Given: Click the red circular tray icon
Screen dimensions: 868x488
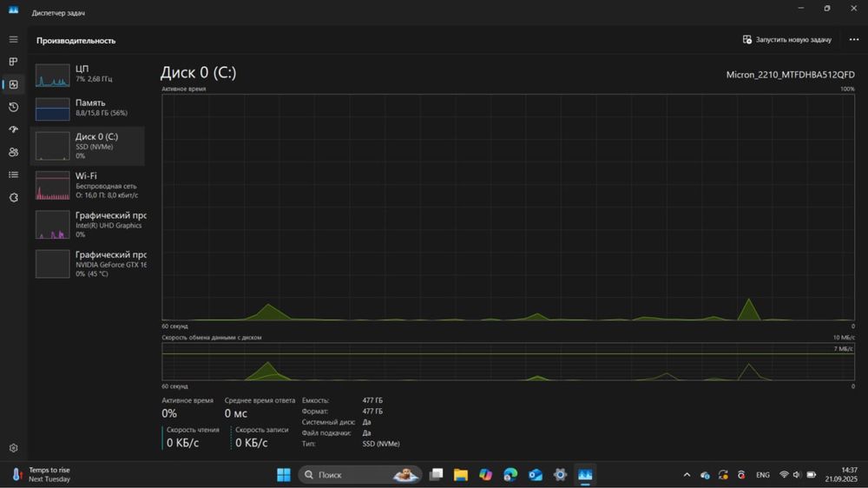Looking at the screenshot, I should [741, 475].
